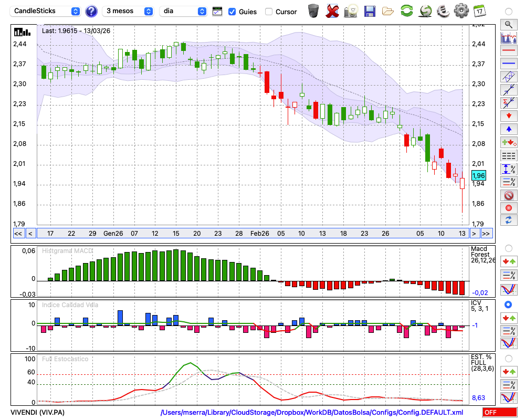
Task: Click the >> scroll to end button
Action: coord(486,234)
